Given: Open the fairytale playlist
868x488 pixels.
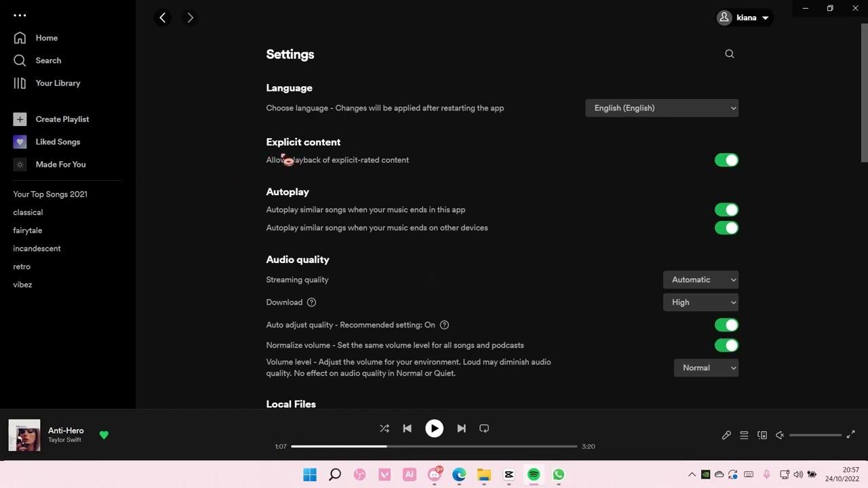Looking at the screenshot, I should 28,230.
